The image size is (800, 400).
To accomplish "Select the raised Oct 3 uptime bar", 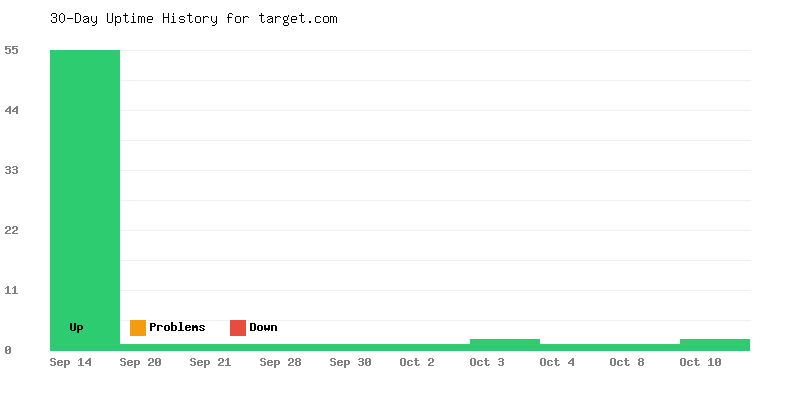I will [505, 344].
